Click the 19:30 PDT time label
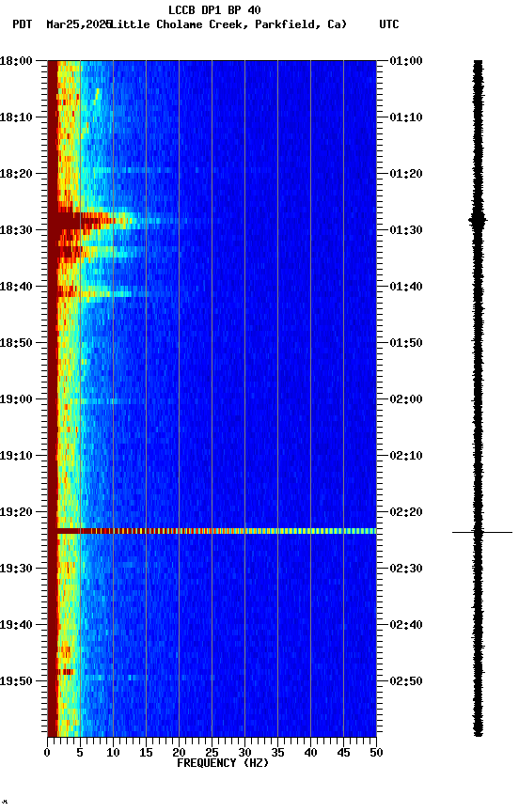This screenshot has width=519, height=812. [x=16, y=569]
